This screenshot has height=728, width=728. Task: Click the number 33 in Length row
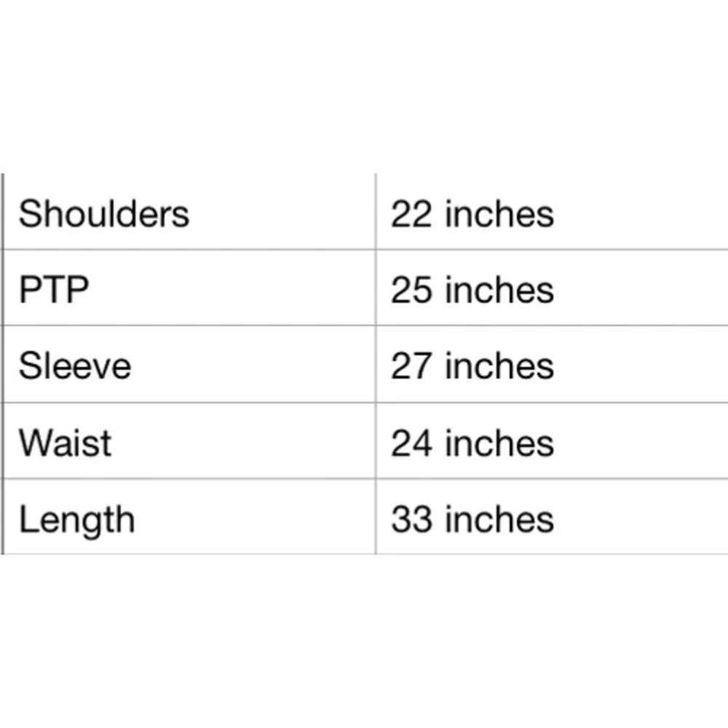[411, 519]
